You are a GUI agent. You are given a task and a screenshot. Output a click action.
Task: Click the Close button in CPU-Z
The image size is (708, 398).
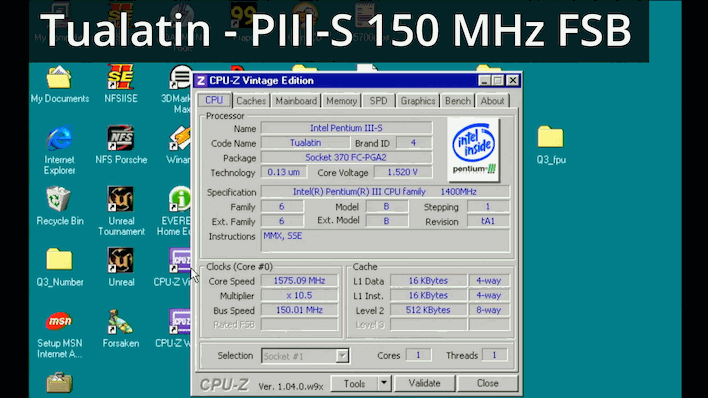coord(488,384)
